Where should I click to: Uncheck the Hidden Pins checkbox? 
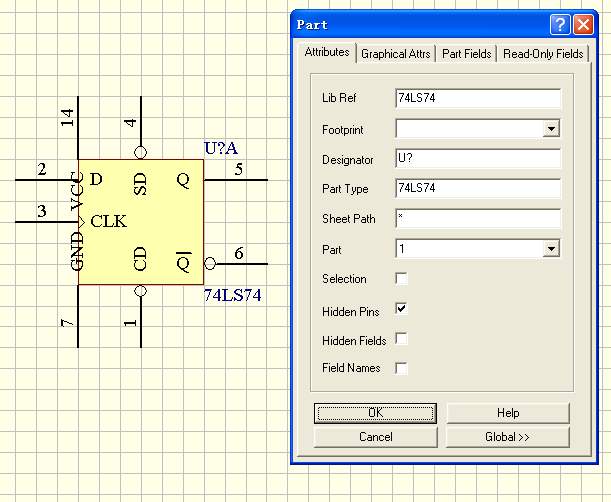[401, 309]
